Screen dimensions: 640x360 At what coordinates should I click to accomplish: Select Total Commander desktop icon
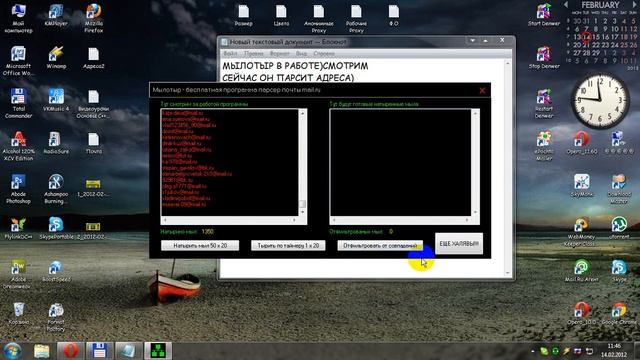point(18,103)
